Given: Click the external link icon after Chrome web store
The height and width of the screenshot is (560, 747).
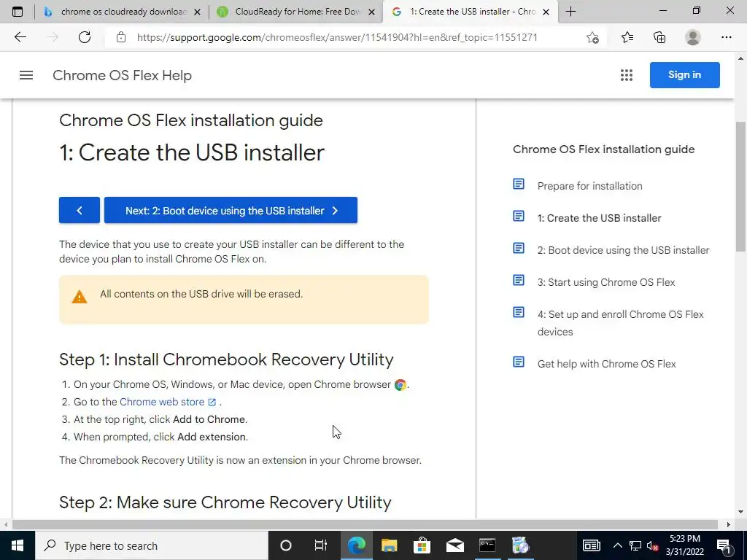Looking at the screenshot, I should [x=212, y=402].
